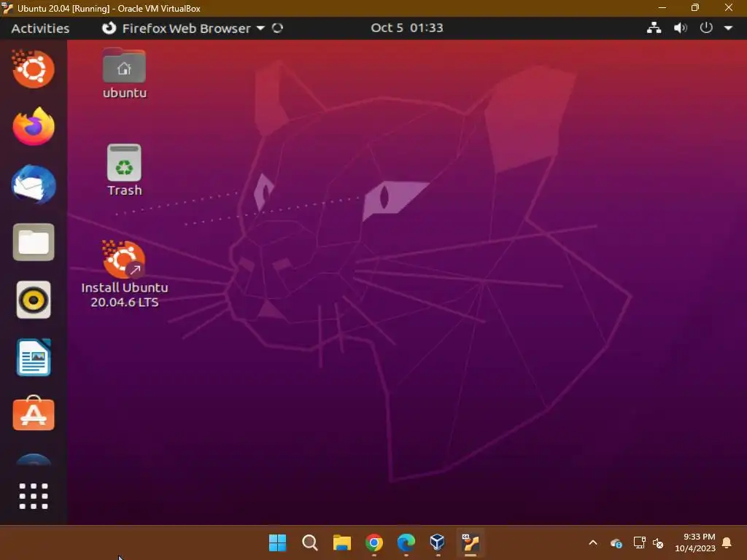Open Google Chrome from the Windows taskbar
Viewport: 747px width, 560px height.
(374, 542)
